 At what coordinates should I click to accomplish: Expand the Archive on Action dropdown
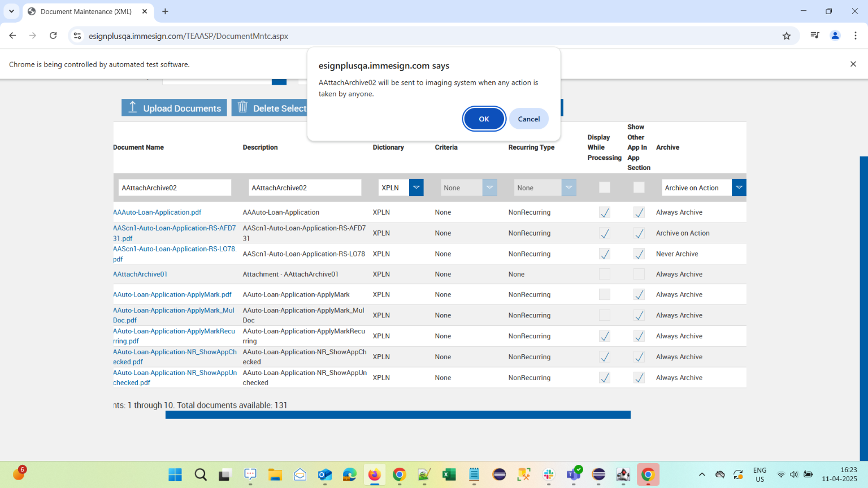[x=739, y=188]
